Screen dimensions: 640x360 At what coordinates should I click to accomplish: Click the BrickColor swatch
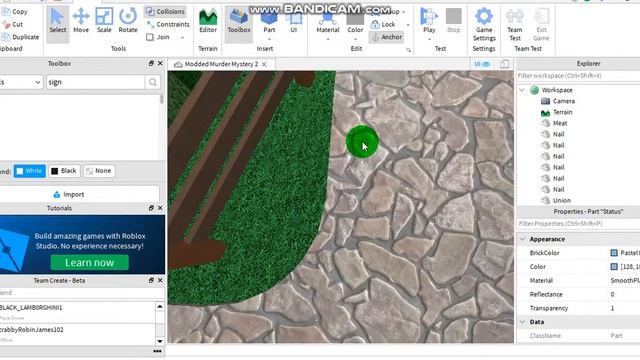click(614, 253)
